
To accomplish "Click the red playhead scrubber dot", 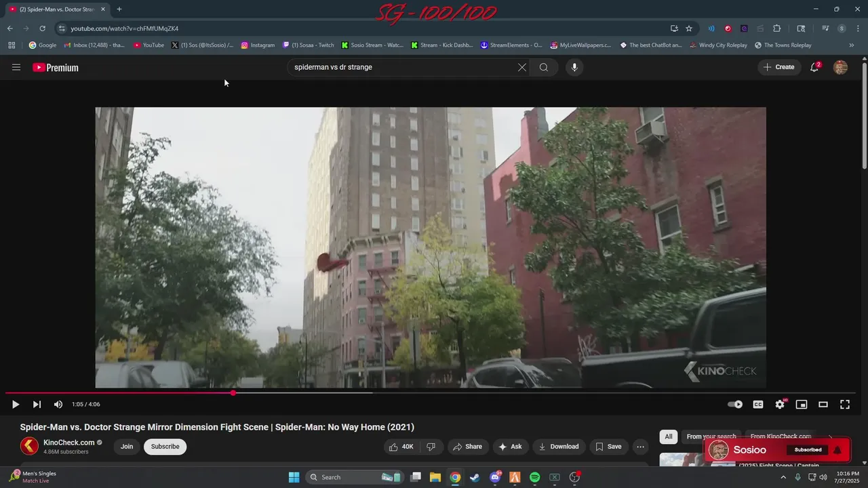I will coord(233,393).
